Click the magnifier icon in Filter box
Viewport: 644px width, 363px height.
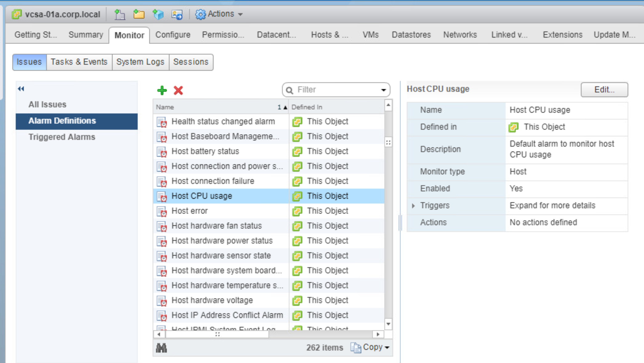point(290,90)
